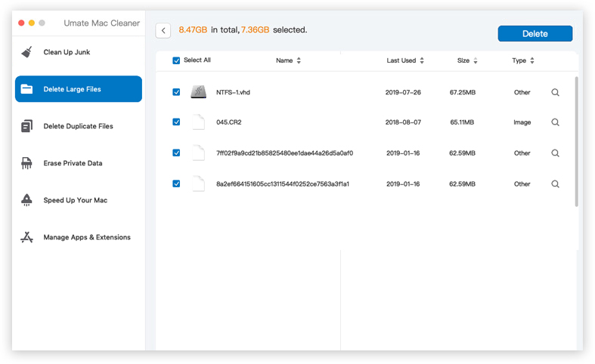Click the 67.25MB size value
The height and width of the screenshot is (364, 595).
(463, 92)
